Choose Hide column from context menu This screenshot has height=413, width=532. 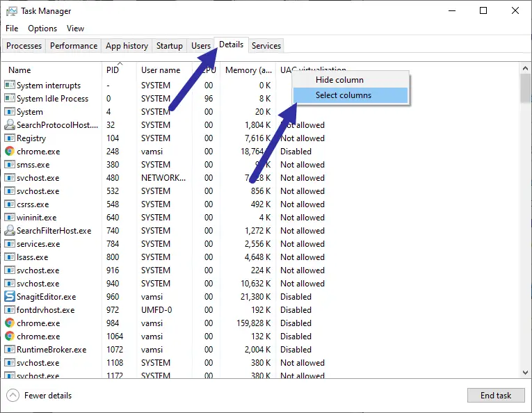coord(350,80)
